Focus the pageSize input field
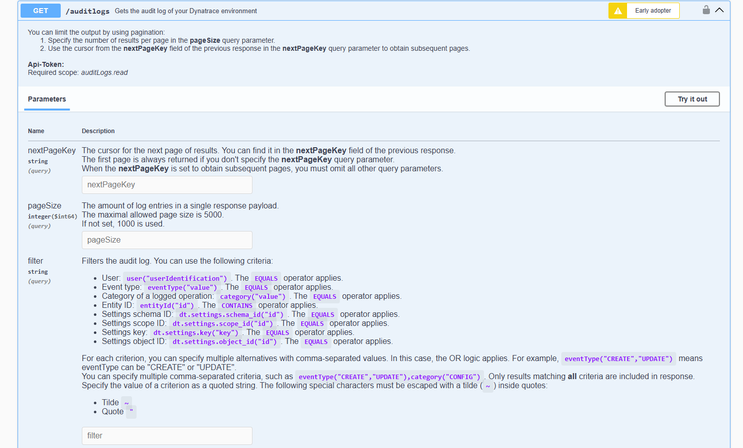The image size is (743, 448). click(x=167, y=240)
